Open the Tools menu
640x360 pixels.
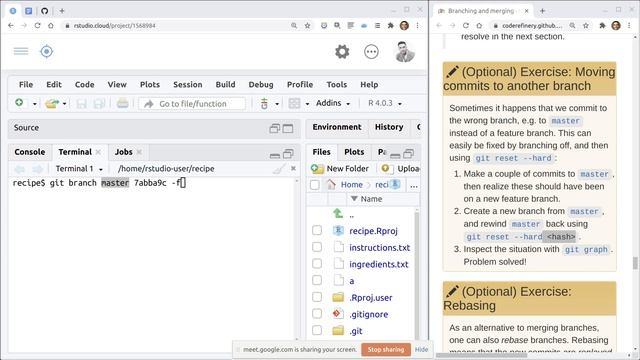(x=337, y=84)
